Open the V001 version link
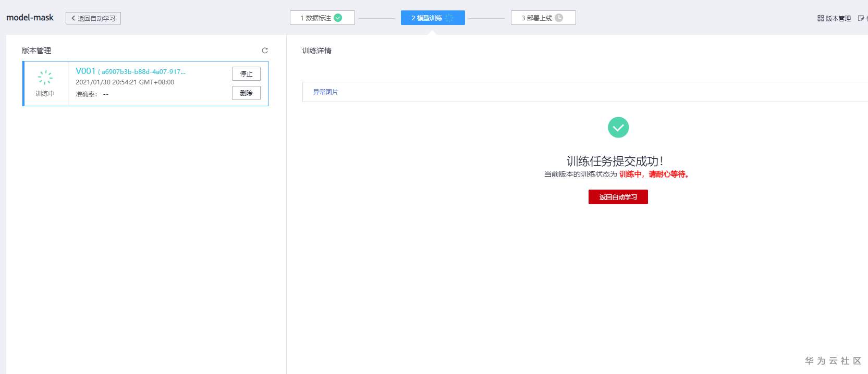The height and width of the screenshot is (374, 868). (x=85, y=71)
